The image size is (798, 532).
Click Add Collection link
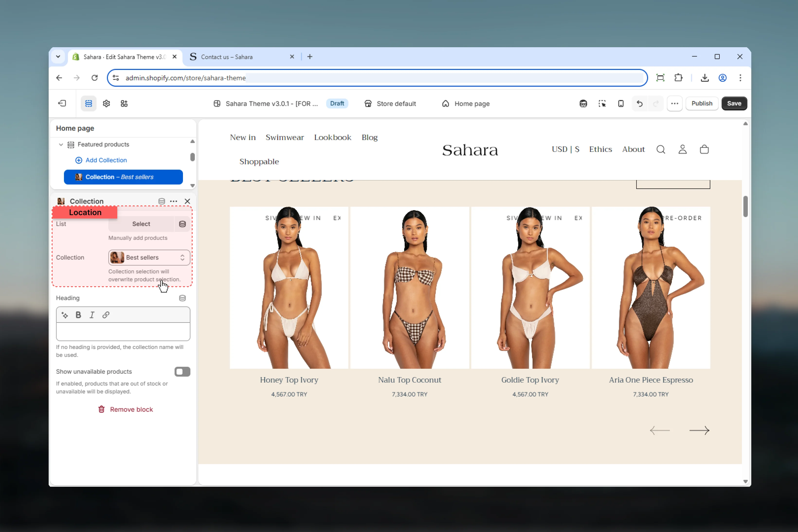[x=101, y=160]
